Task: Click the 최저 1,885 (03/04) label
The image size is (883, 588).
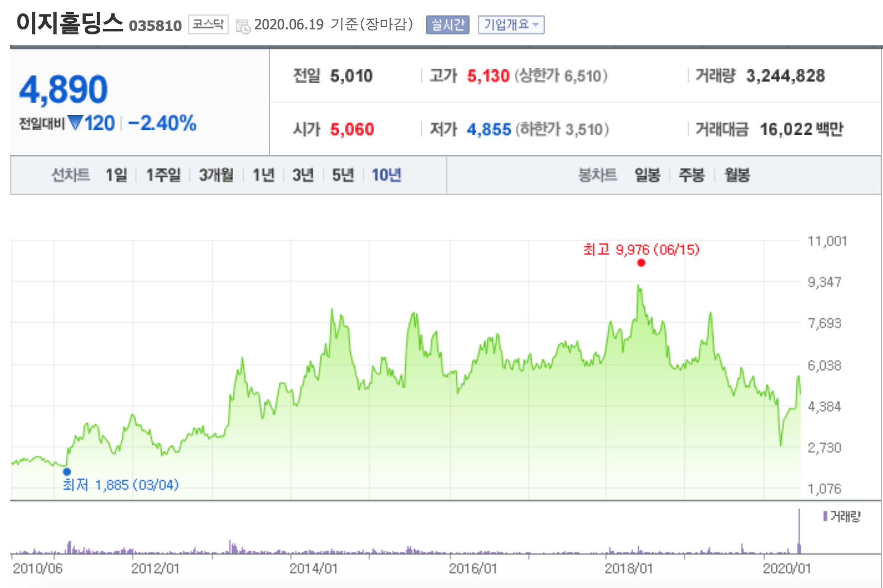Action: tap(121, 485)
